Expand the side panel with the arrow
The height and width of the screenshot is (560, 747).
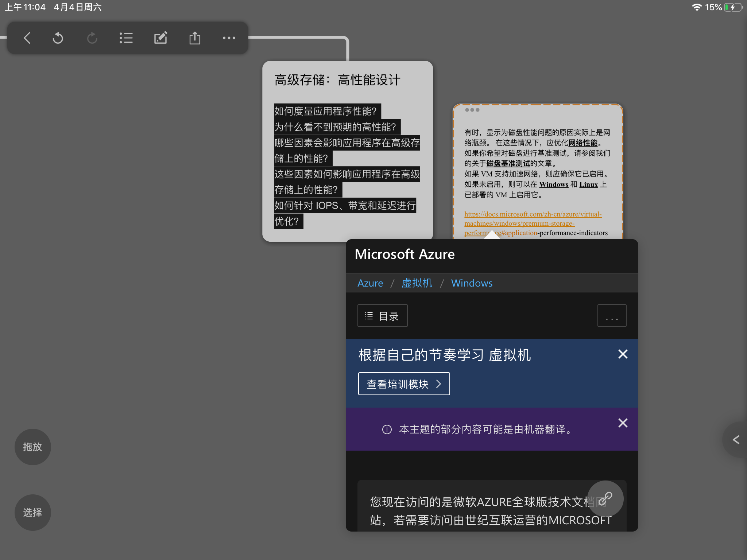coord(736,440)
